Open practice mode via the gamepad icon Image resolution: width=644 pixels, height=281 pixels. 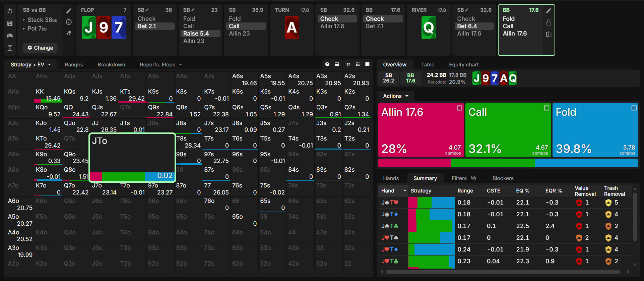[10, 36]
